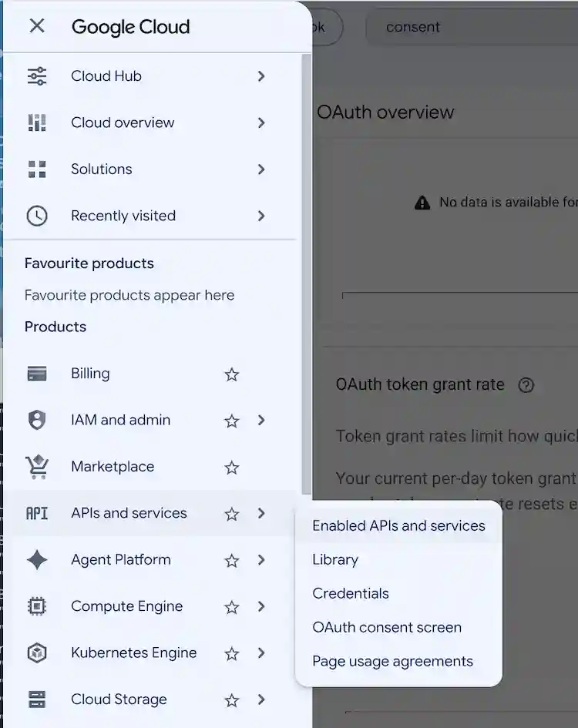
Task: Open Agent Platform submenu arrow
Action: click(x=261, y=560)
